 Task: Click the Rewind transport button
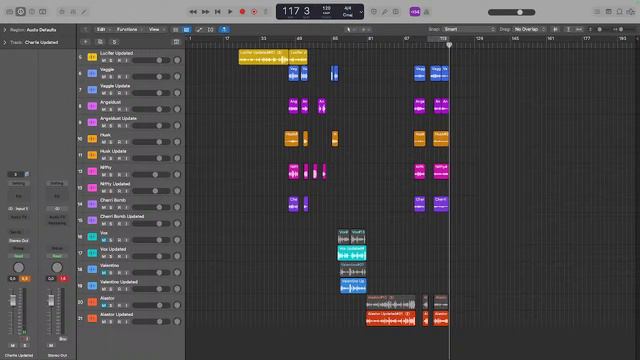click(x=193, y=12)
